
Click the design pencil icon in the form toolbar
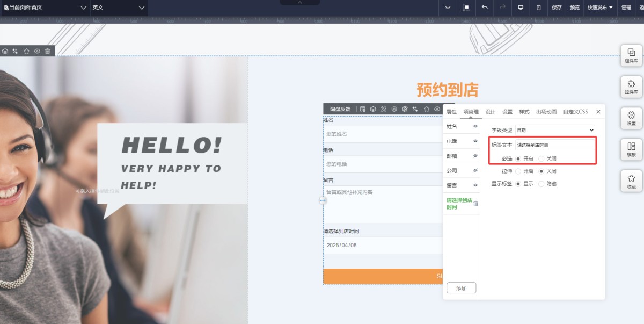pos(384,109)
